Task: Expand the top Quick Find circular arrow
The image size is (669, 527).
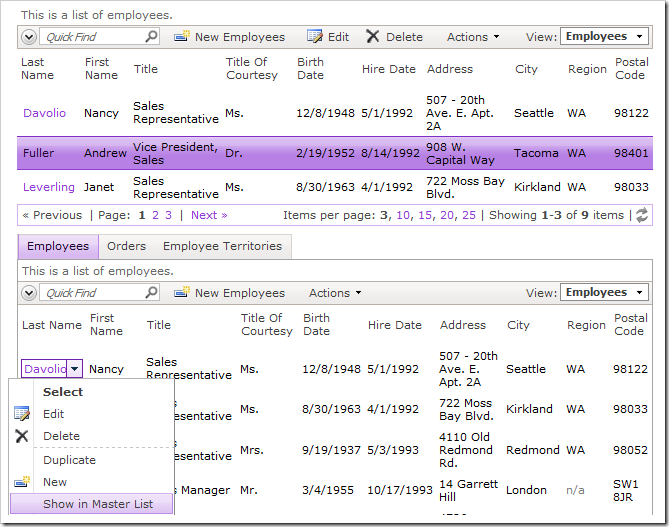Action: (x=29, y=37)
